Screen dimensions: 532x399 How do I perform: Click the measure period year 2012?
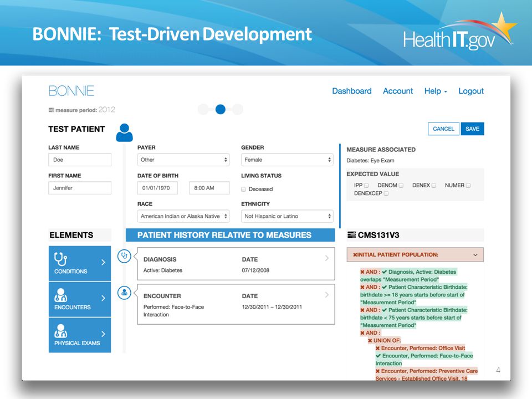pos(107,110)
